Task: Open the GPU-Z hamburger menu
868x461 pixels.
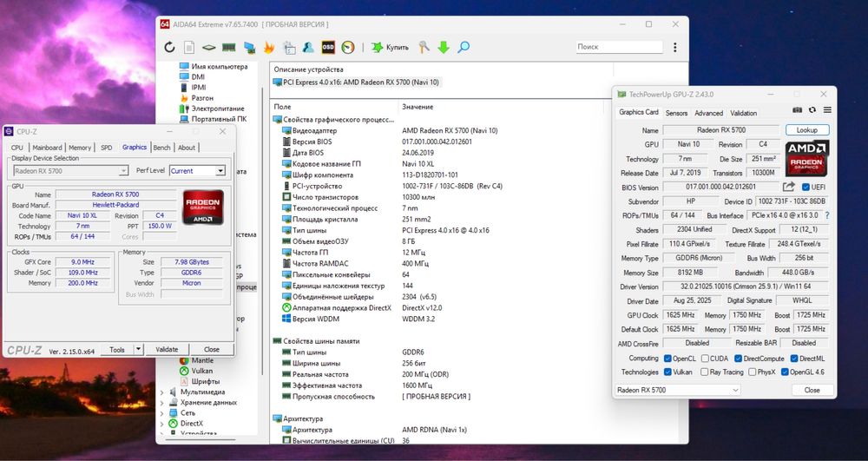Action: click(827, 110)
